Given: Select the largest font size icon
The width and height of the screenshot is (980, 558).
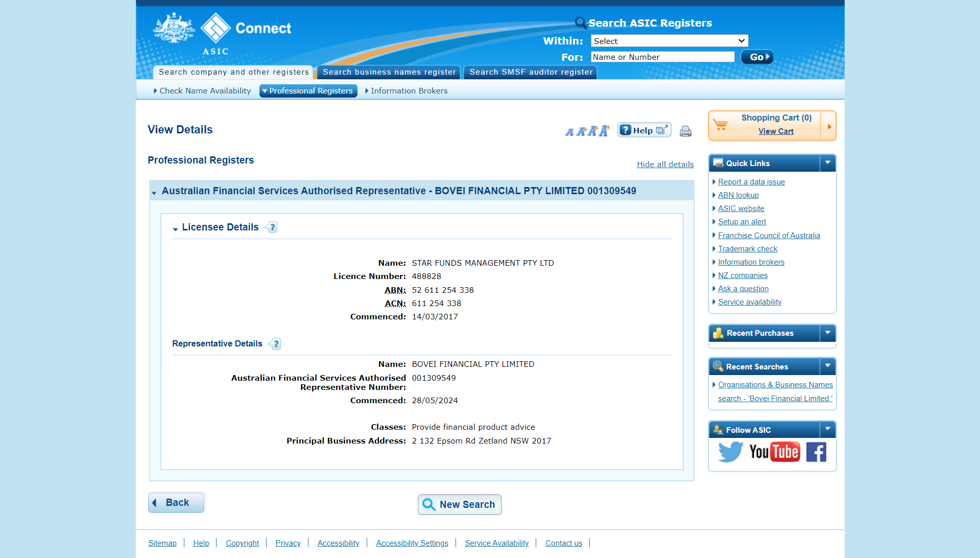Looking at the screenshot, I should (x=604, y=130).
